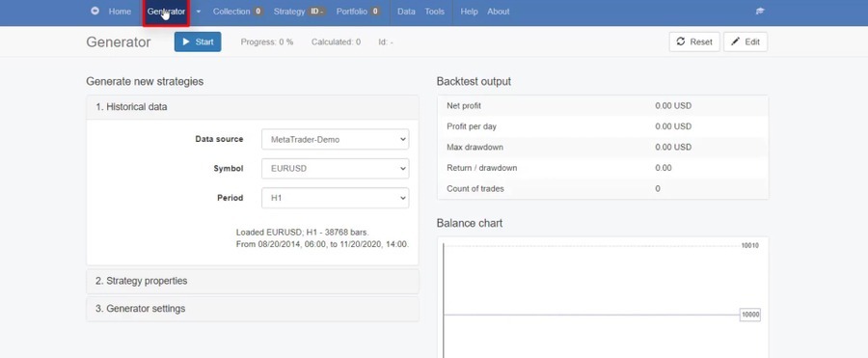Open the Help menu
This screenshot has height=358, width=868.
[x=469, y=11]
